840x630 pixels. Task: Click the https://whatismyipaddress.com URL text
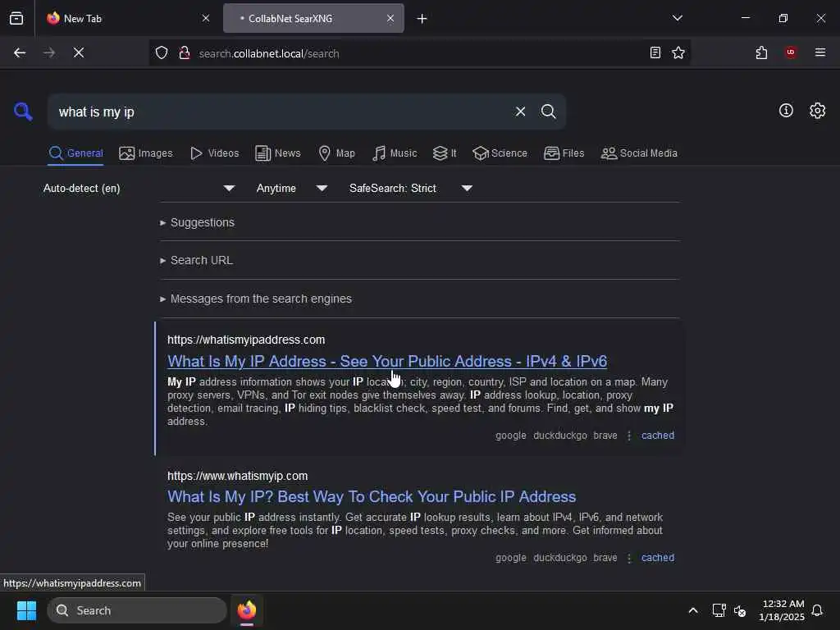tap(246, 340)
